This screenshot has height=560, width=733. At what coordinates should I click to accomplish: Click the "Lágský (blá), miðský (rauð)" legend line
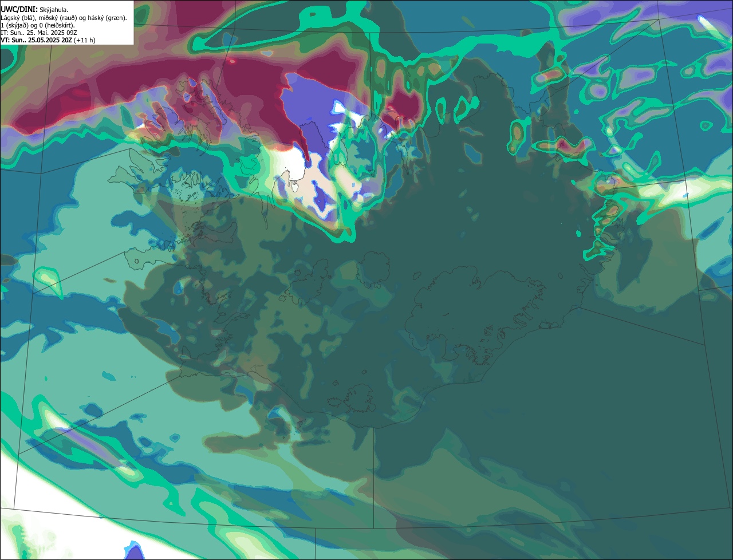64,18
